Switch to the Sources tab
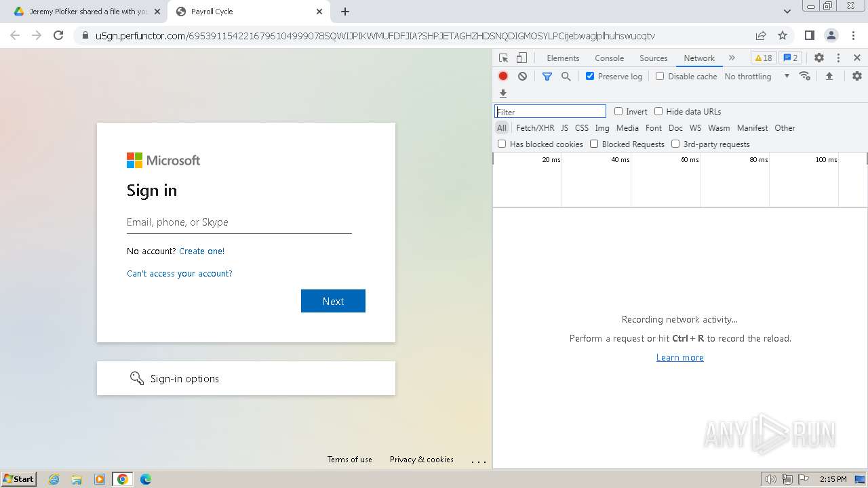The width and height of the screenshot is (868, 488). 654,58
